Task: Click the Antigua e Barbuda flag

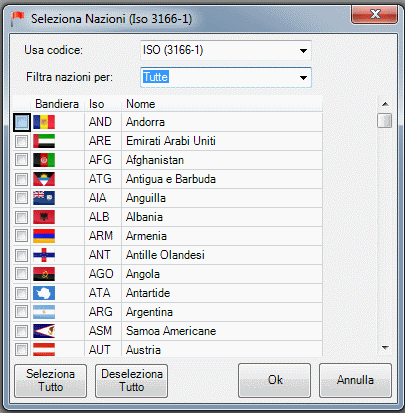Action: [x=44, y=179]
